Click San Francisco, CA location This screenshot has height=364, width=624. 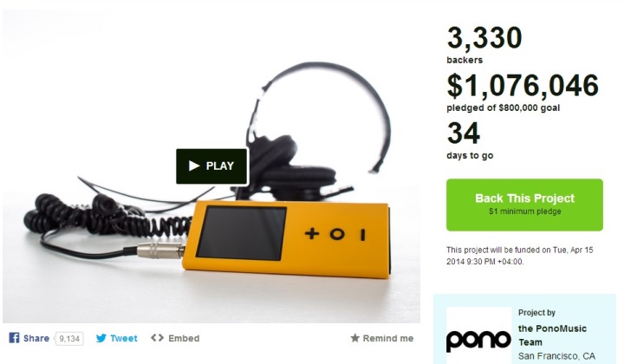coord(556,355)
